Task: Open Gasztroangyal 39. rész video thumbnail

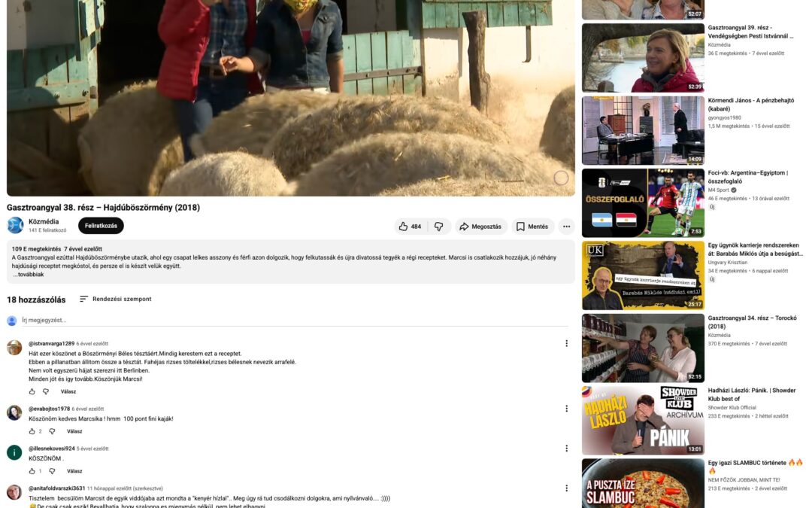Action: [x=643, y=58]
